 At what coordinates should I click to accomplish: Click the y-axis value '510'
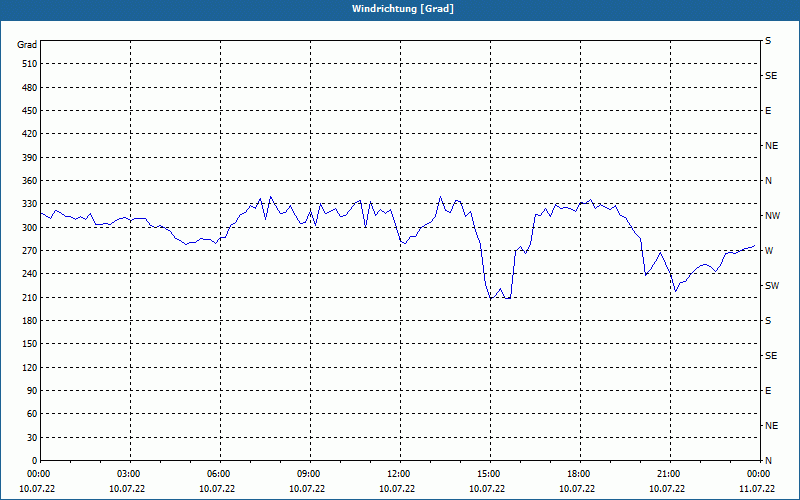point(30,64)
